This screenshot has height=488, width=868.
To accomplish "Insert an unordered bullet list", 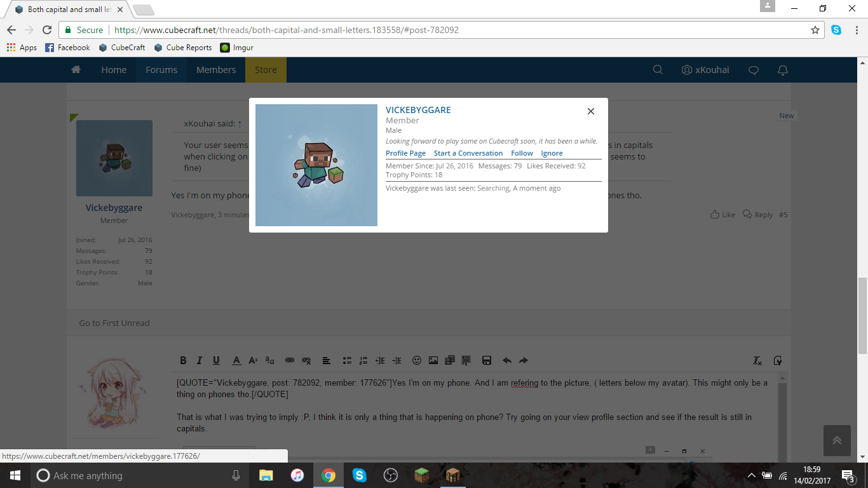I will [x=347, y=360].
